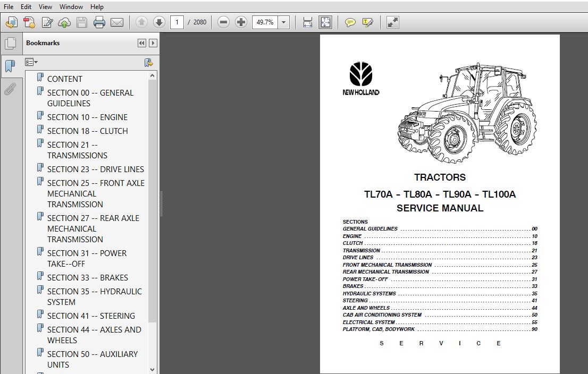Screen dimensions: 588x374
Task: Enable scrolling fit-width page mode
Action: (307, 22)
